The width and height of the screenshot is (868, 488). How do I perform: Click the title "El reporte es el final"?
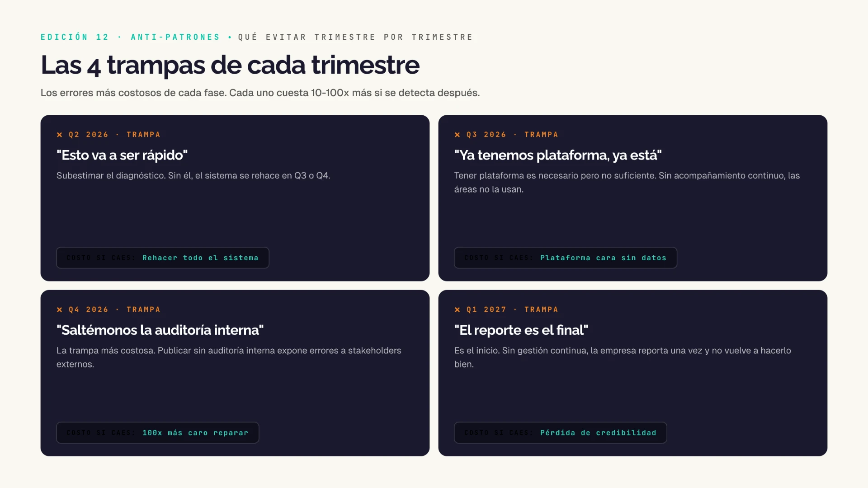(x=521, y=330)
